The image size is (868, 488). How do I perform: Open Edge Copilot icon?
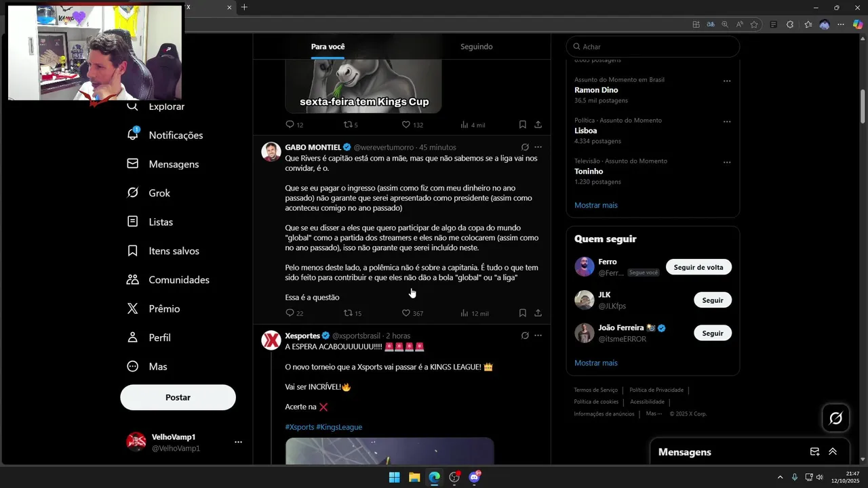(x=857, y=24)
